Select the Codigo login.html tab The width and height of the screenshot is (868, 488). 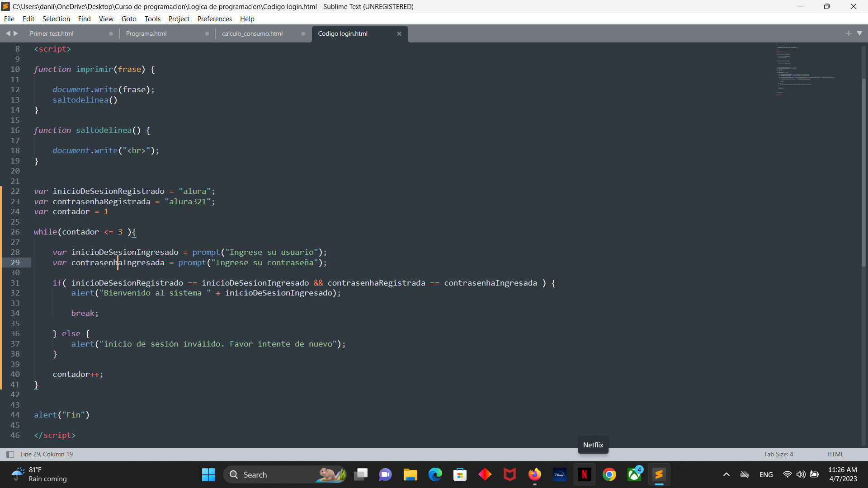343,34
